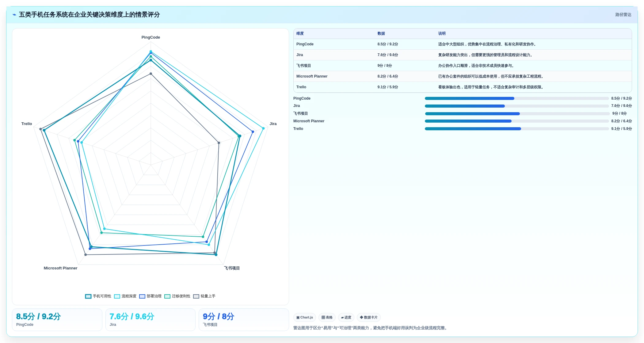Click the table value 8.5分 / 9.2分
The width and height of the screenshot is (644, 343).
(x=388, y=44)
